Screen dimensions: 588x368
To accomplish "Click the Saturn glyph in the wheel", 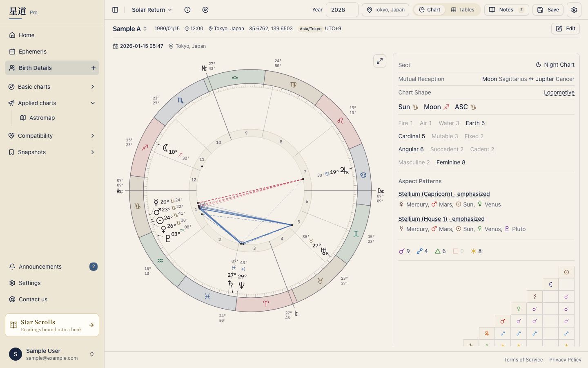I will [x=231, y=283].
